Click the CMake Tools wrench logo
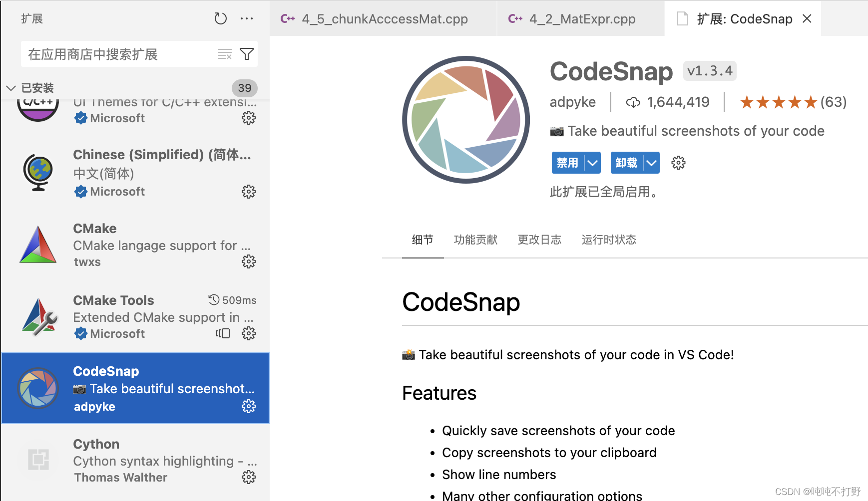This screenshot has height=501, width=868. pos(39,316)
